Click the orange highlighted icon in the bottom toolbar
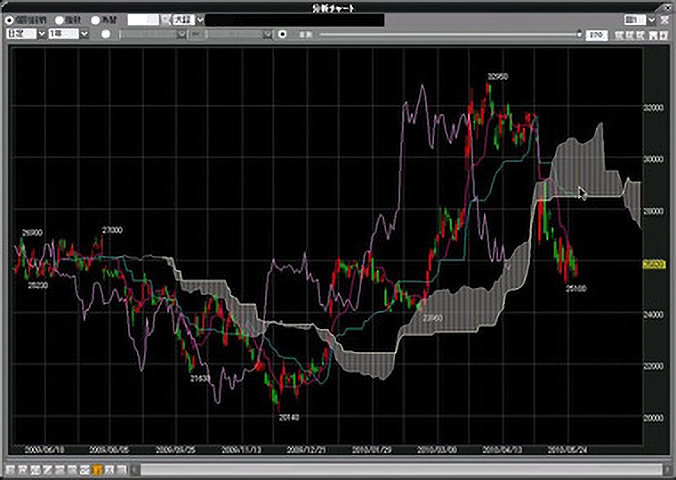 click(97, 469)
